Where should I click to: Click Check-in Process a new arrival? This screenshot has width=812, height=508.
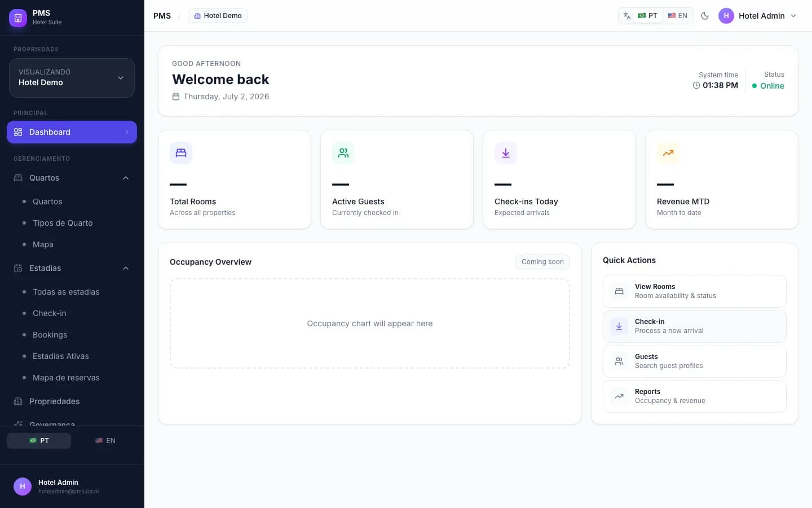pyautogui.click(x=695, y=326)
